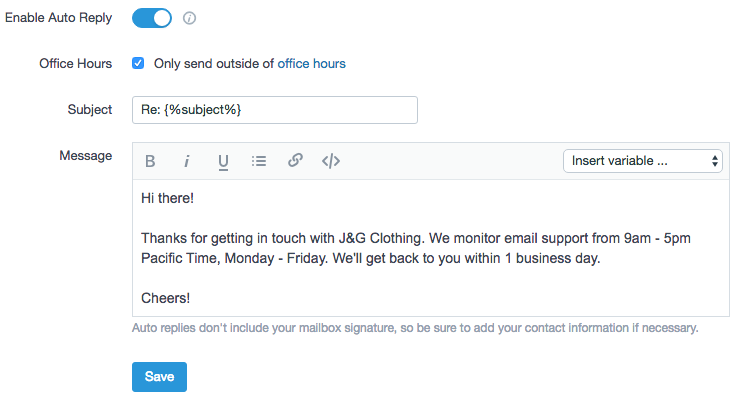
Task: Click the info icon beside Auto Reply toggle
Action: [x=190, y=18]
